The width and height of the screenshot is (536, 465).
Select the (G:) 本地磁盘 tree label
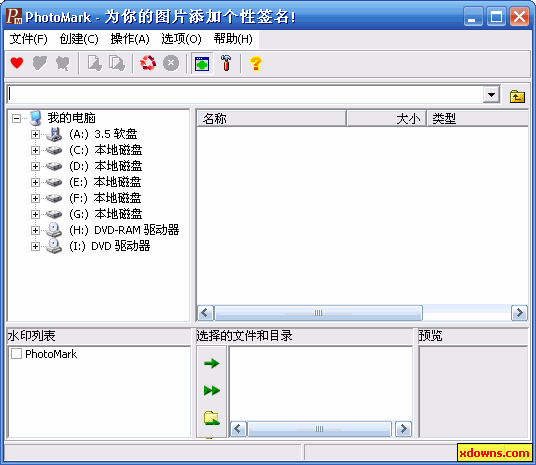coord(105,214)
